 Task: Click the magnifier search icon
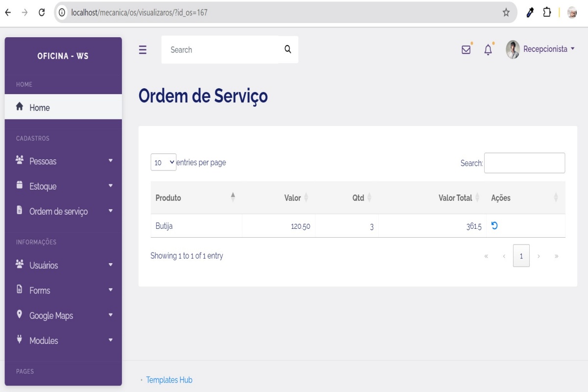click(x=288, y=49)
